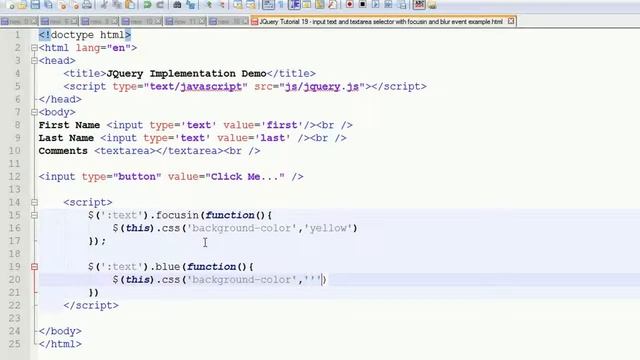Create a new document with New icon

11,5
